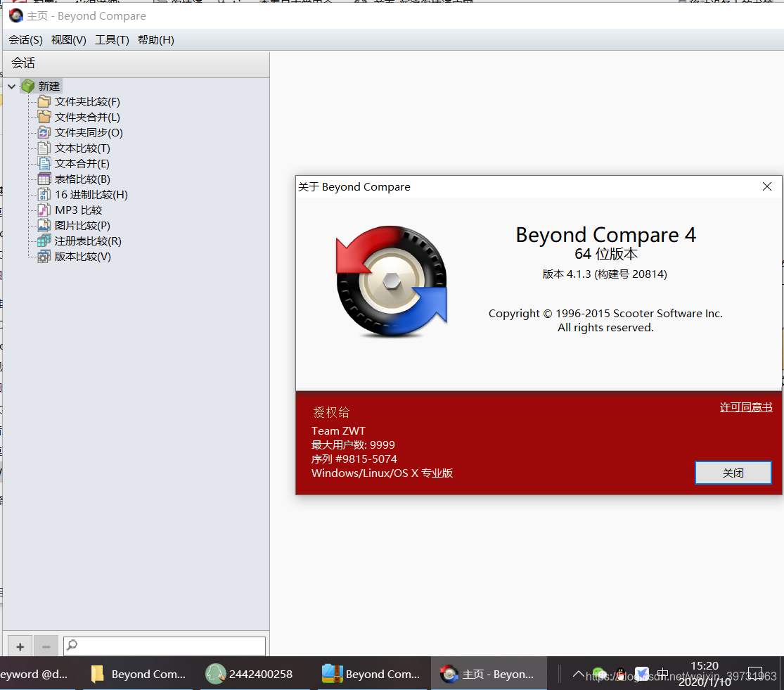The image size is (784, 690).
Task: Click the 文件夹比较(F) folder icon
Action: pos(44,101)
